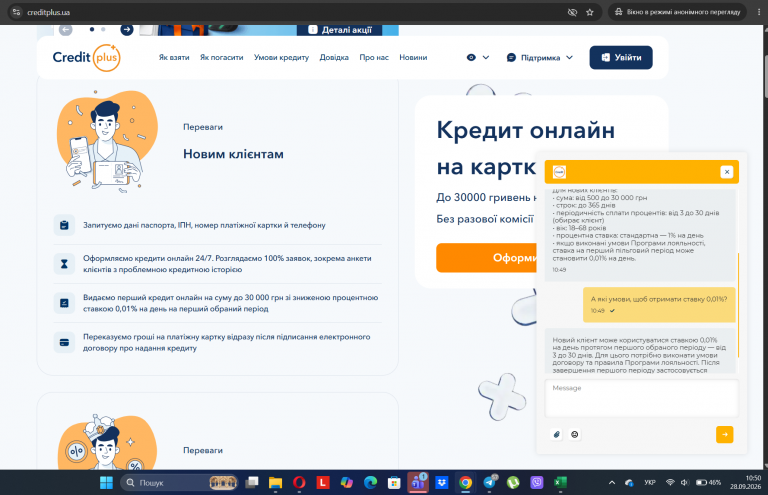This screenshot has height=495, width=768.
Task: Click the card icon beside money transfer
Action: [64, 342]
